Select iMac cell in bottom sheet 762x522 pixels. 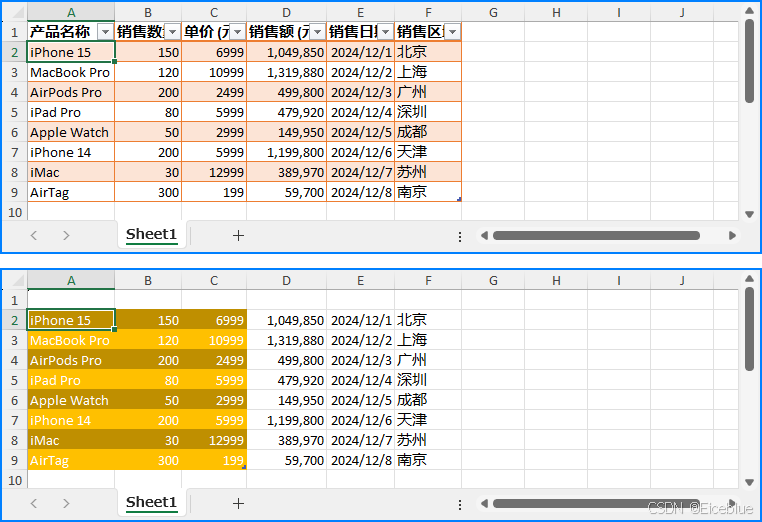pos(71,440)
